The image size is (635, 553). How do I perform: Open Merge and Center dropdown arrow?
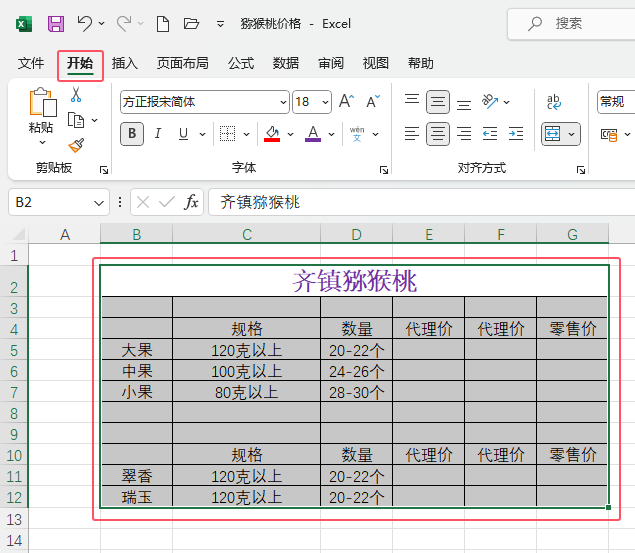click(571, 134)
